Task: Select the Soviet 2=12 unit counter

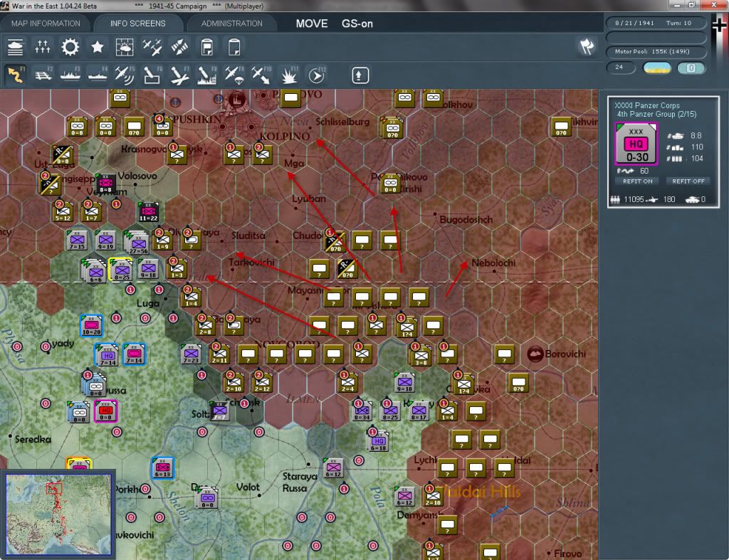Action: (x=263, y=383)
